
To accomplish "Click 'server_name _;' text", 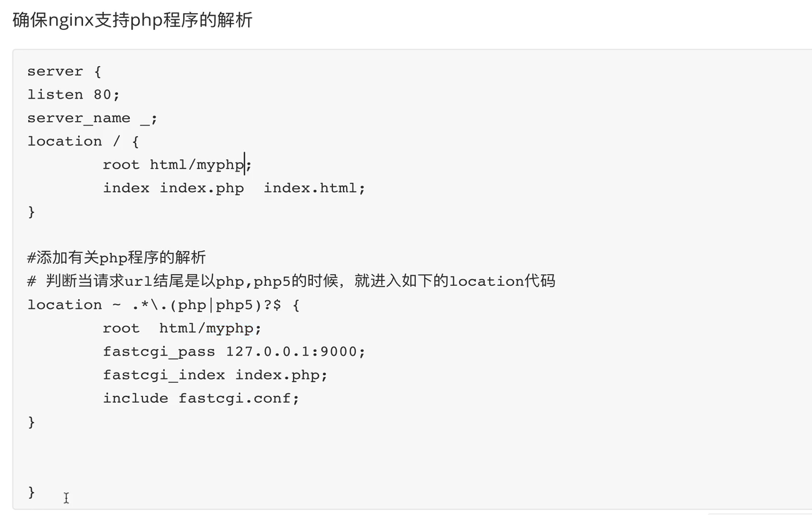I will [x=92, y=118].
